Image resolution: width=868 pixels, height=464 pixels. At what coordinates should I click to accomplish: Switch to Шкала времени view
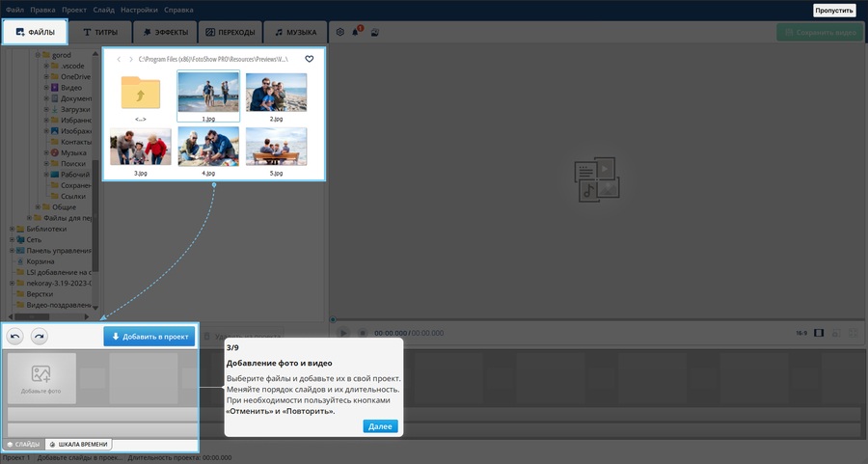tap(79, 444)
